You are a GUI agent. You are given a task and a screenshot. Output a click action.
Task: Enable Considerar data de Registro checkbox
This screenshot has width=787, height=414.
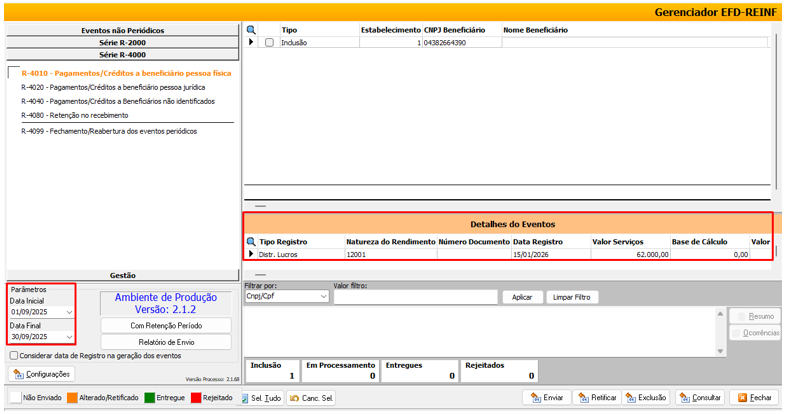click(x=12, y=355)
